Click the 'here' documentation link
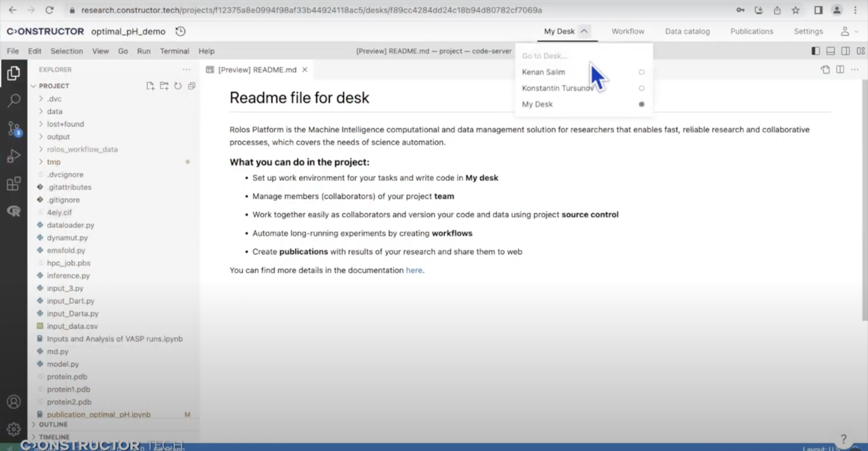The width and height of the screenshot is (868, 451). point(414,270)
